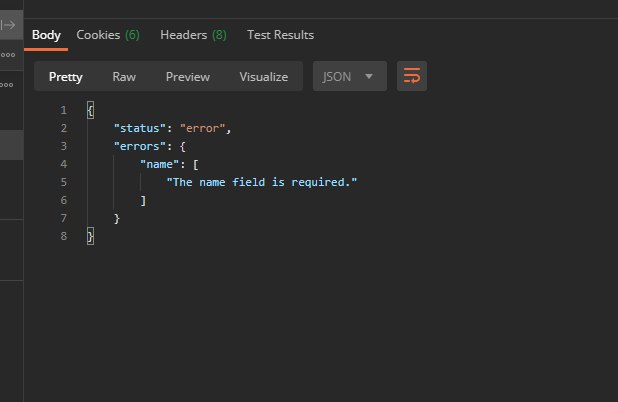This screenshot has height=402, width=618.
Task: Toggle the line wrap icon
Action: [x=411, y=76]
